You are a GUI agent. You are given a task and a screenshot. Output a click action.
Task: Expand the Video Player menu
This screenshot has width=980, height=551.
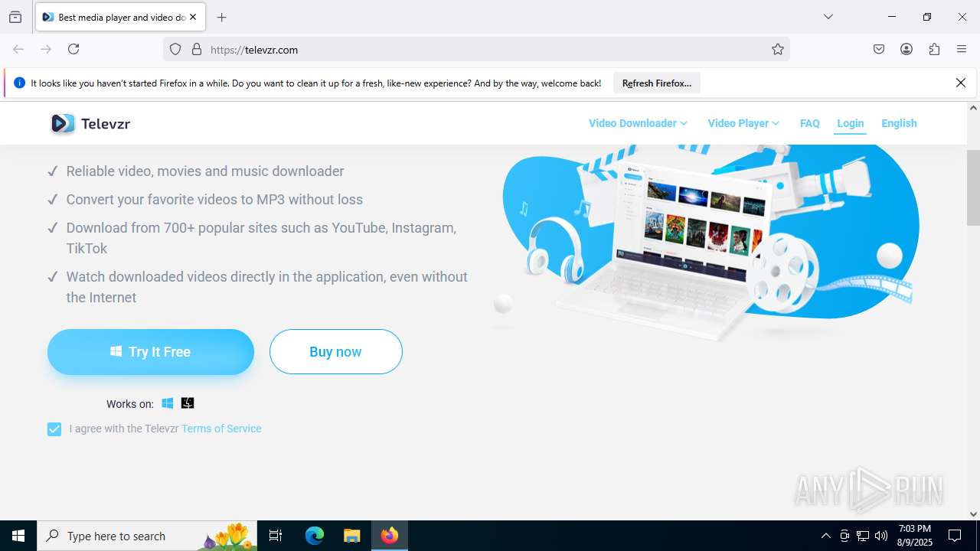tap(743, 123)
